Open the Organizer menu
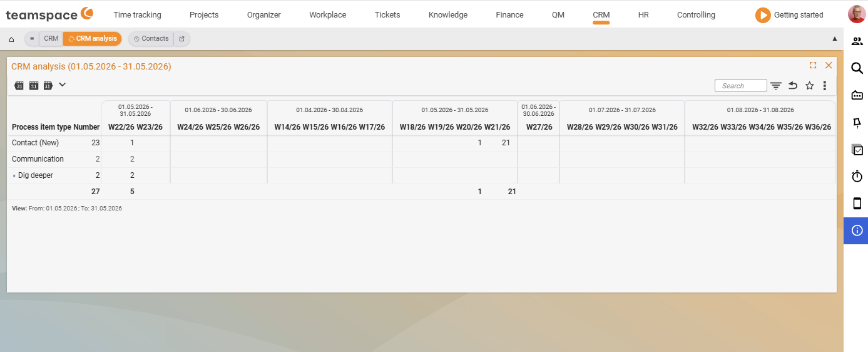 [264, 14]
